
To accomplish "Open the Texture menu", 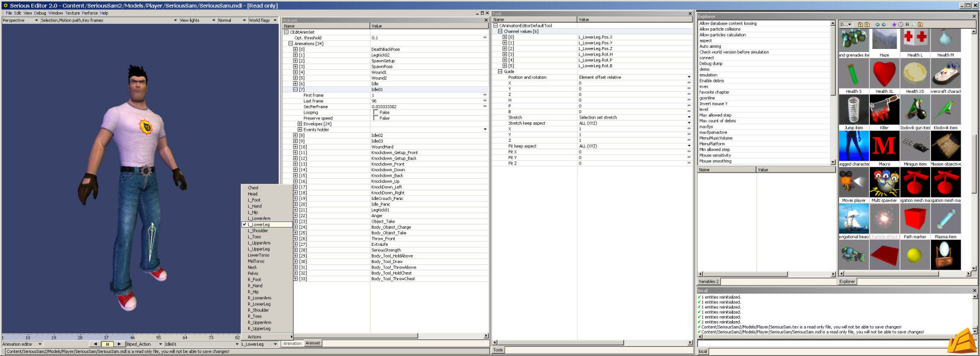I will [x=72, y=13].
